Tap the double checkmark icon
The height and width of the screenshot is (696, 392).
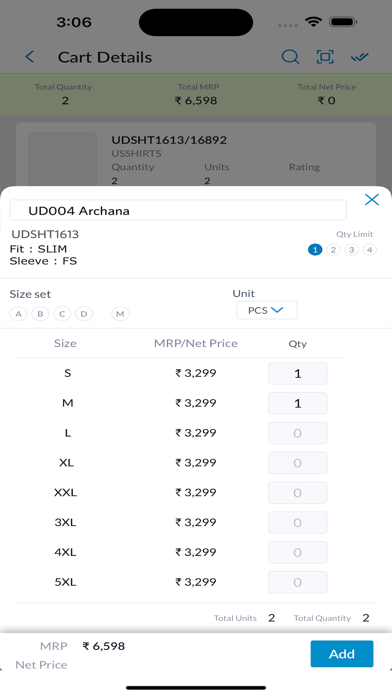360,57
